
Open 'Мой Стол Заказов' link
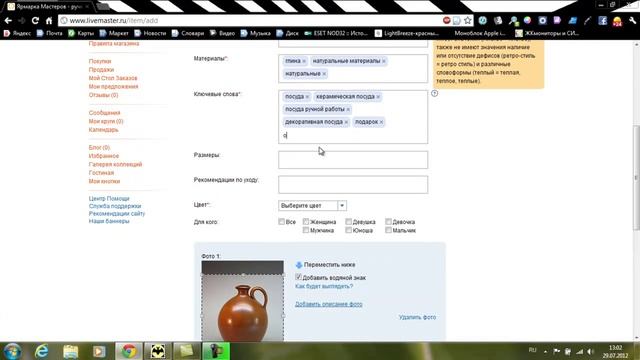(113, 78)
